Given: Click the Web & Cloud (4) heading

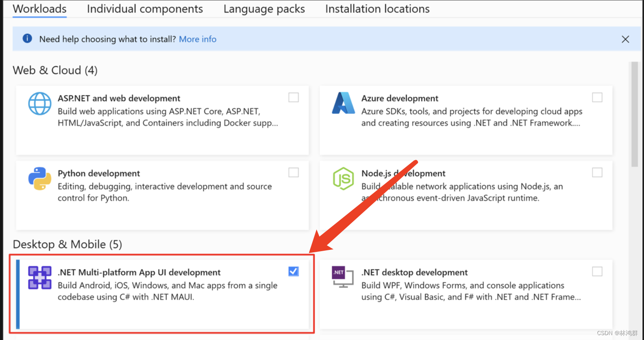Looking at the screenshot, I should click(x=55, y=70).
